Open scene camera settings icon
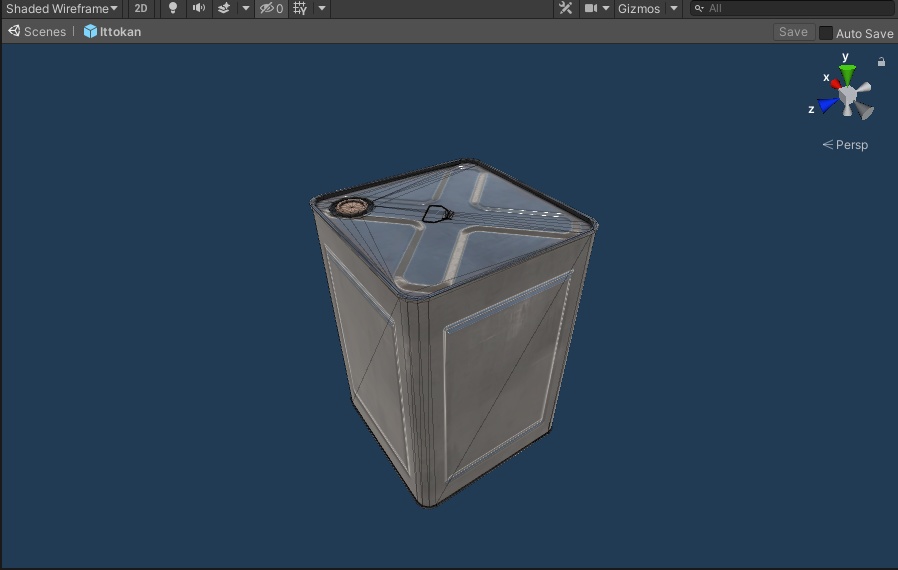 point(590,8)
